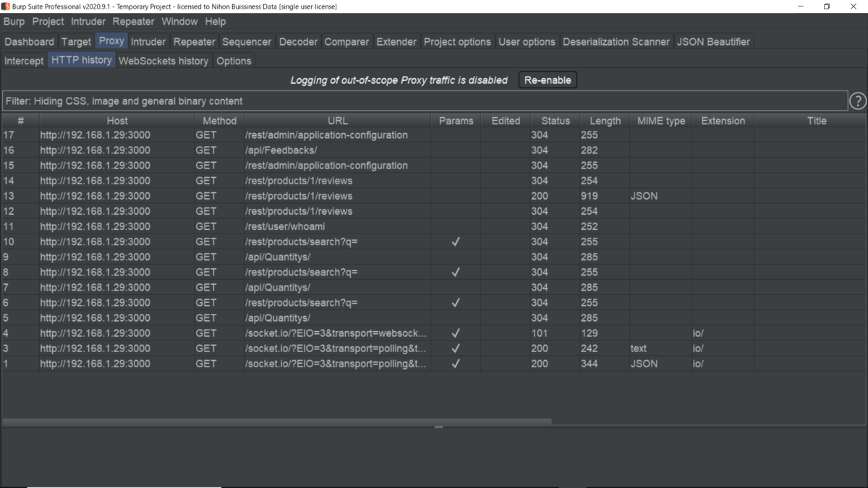Open the Window menu
Viewport: 868px width, 488px height.
click(x=179, y=22)
